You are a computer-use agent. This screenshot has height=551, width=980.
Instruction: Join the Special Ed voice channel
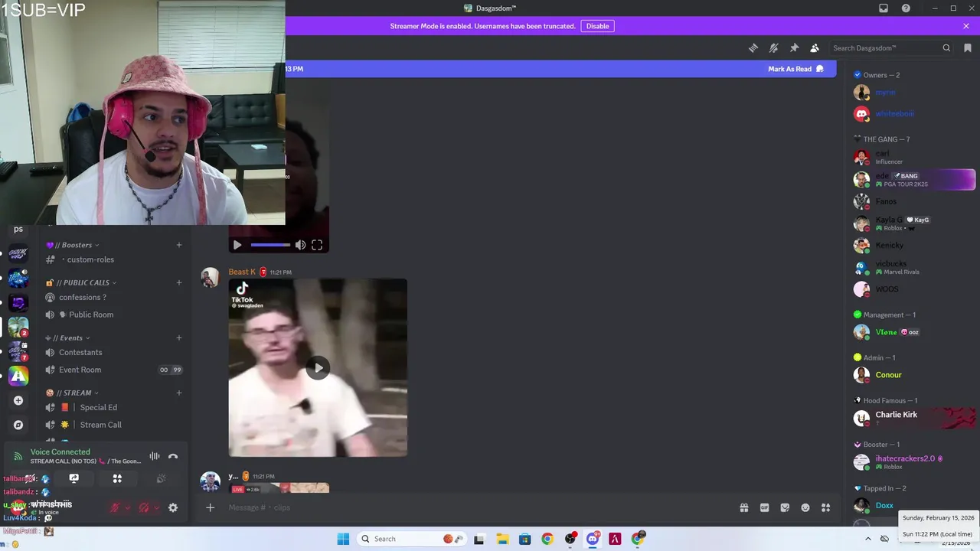point(98,407)
